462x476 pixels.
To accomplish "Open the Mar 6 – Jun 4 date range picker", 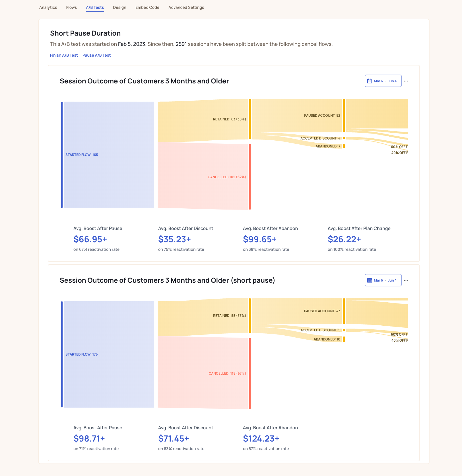I will click(x=383, y=81).
